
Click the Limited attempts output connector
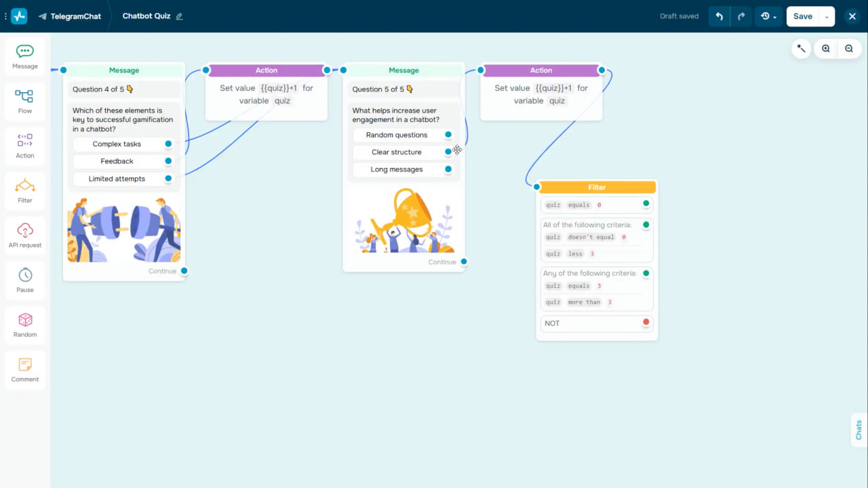168,179
